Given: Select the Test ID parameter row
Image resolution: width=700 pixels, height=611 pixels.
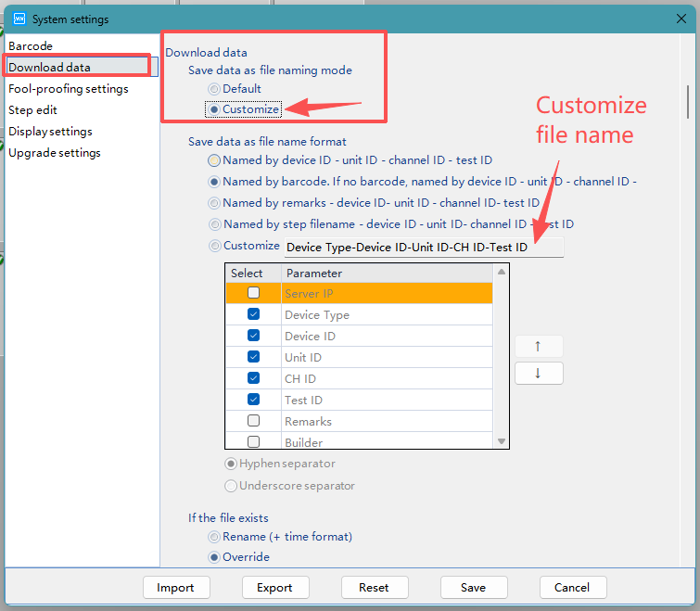Looking at the screenshot, I should coord(359,400).
